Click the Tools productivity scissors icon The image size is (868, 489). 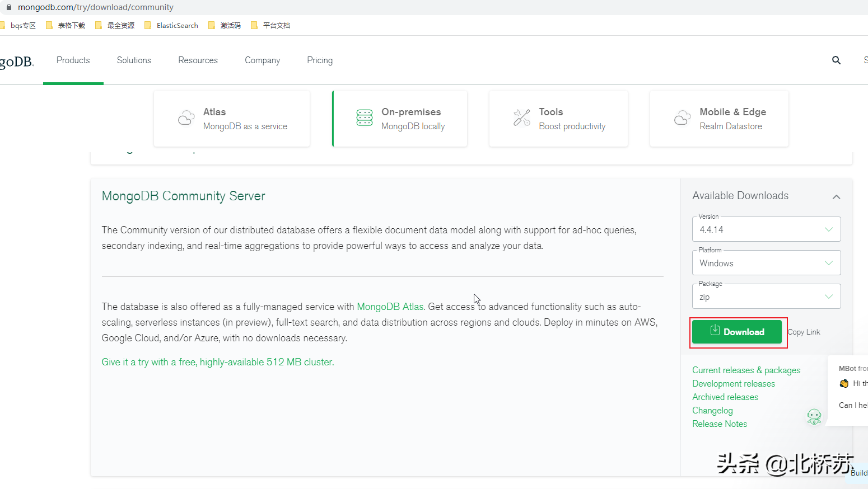(x=522, y=118)
